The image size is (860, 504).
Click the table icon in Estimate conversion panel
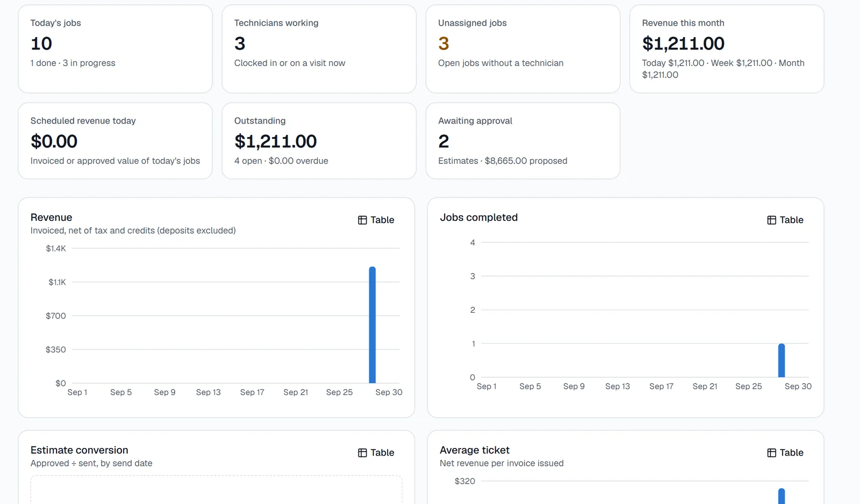362,453
